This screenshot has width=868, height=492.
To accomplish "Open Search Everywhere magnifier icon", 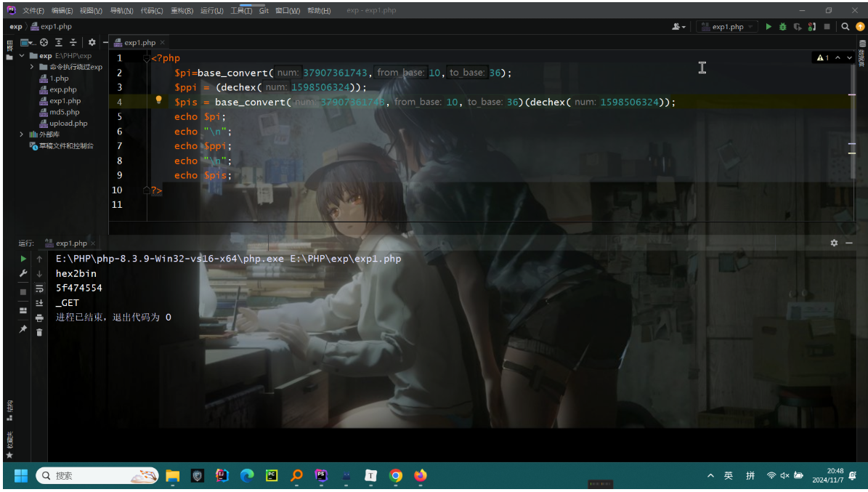I will pos(845,27).
